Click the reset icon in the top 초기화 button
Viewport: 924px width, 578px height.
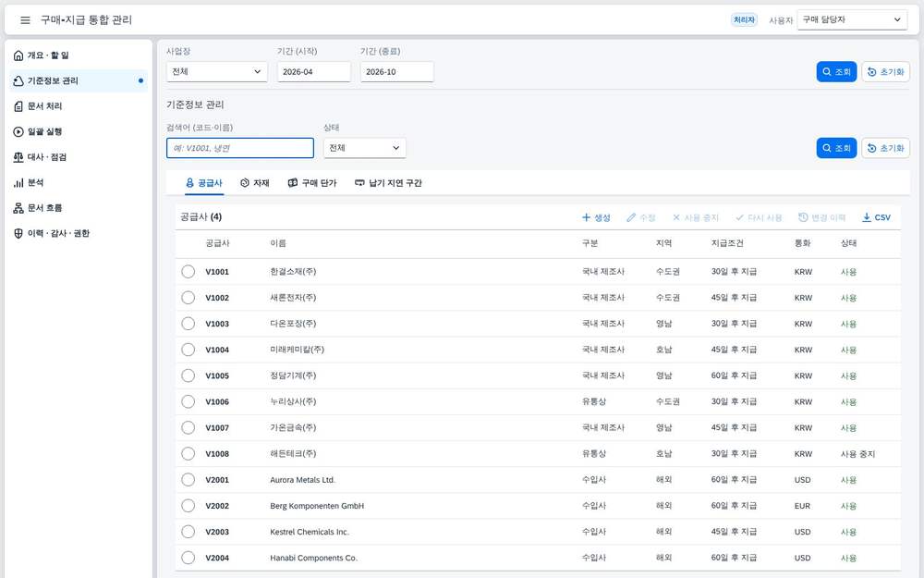[x=871, y=72]
